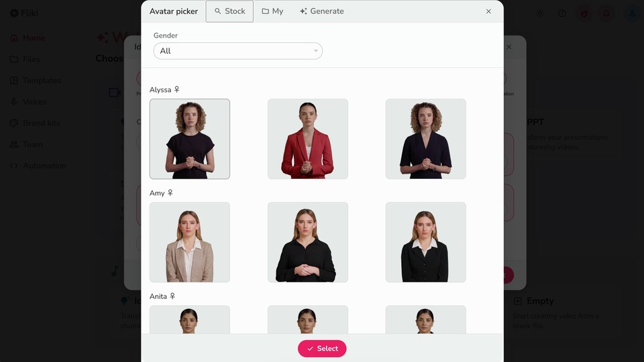
Task: Pick the first Anita avatar thumbnail
Action: 190,319
